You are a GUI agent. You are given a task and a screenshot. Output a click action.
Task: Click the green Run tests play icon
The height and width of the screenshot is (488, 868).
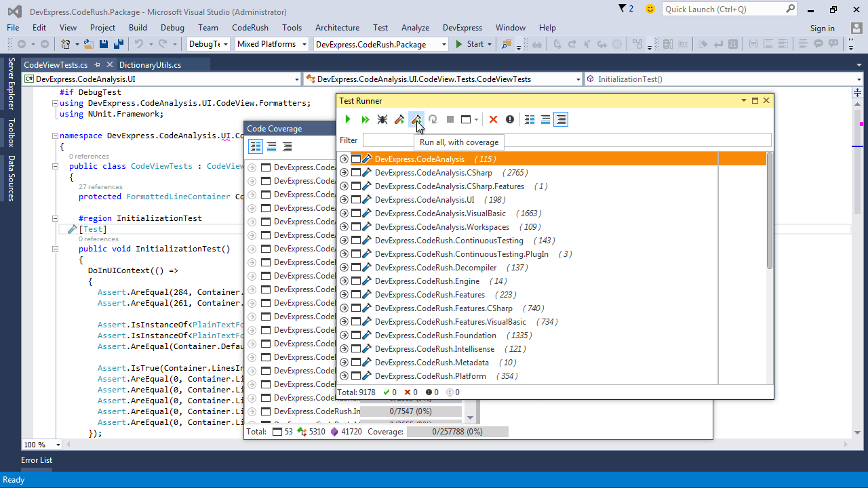[348, 119]
